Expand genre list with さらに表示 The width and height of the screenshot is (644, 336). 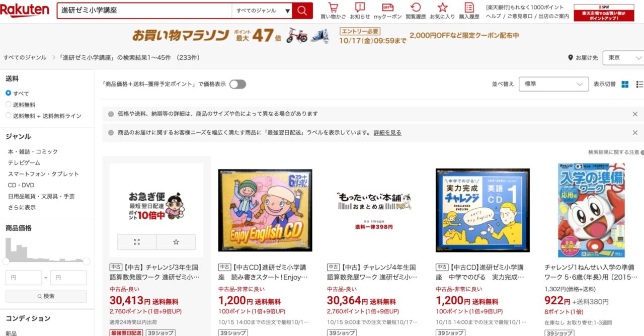pyautogui.click(x=22, y=207)
